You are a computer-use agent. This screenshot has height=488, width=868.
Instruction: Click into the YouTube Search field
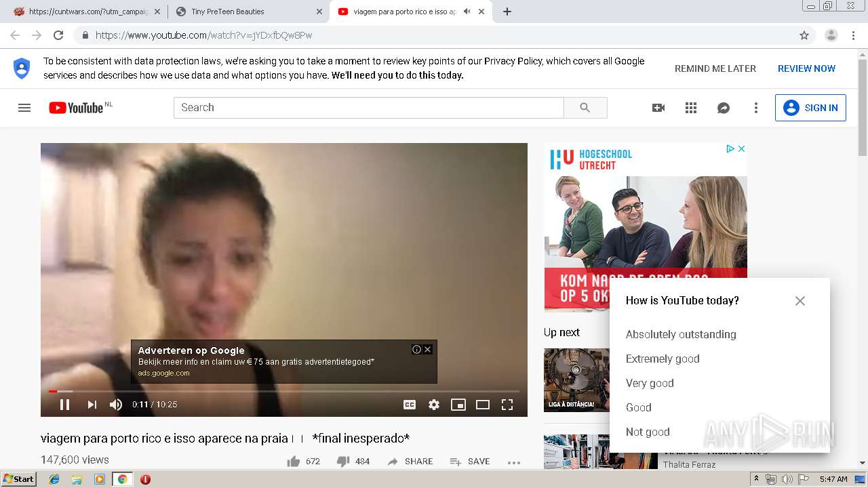tap(369, 108)
